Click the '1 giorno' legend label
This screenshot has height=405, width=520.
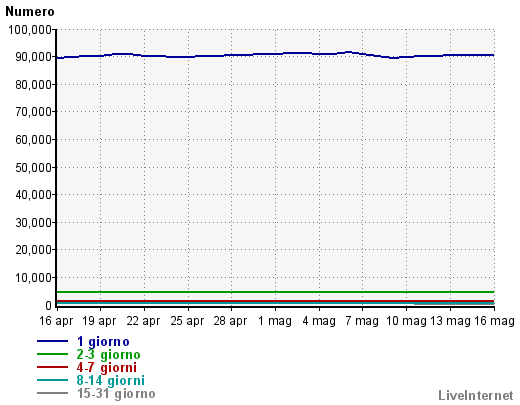(103, 342)
